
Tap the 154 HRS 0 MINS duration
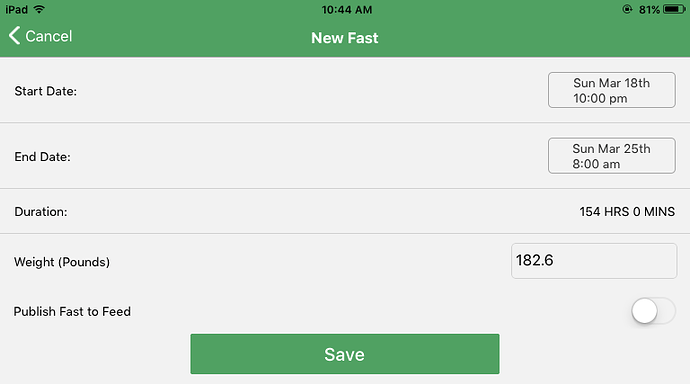[x=627, y=212]
